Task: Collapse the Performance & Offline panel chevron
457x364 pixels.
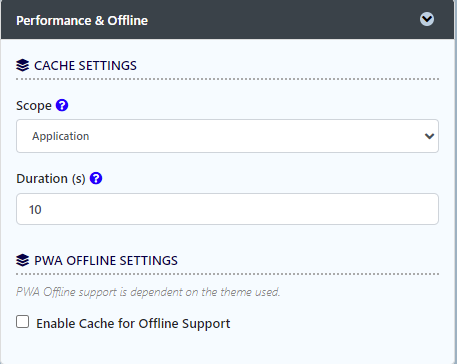Action: tap(427, 19)
